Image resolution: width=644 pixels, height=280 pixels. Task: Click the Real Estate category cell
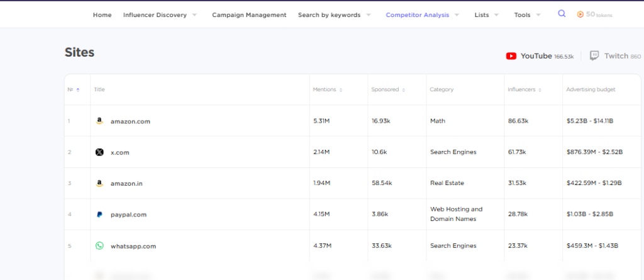[447, 183]
